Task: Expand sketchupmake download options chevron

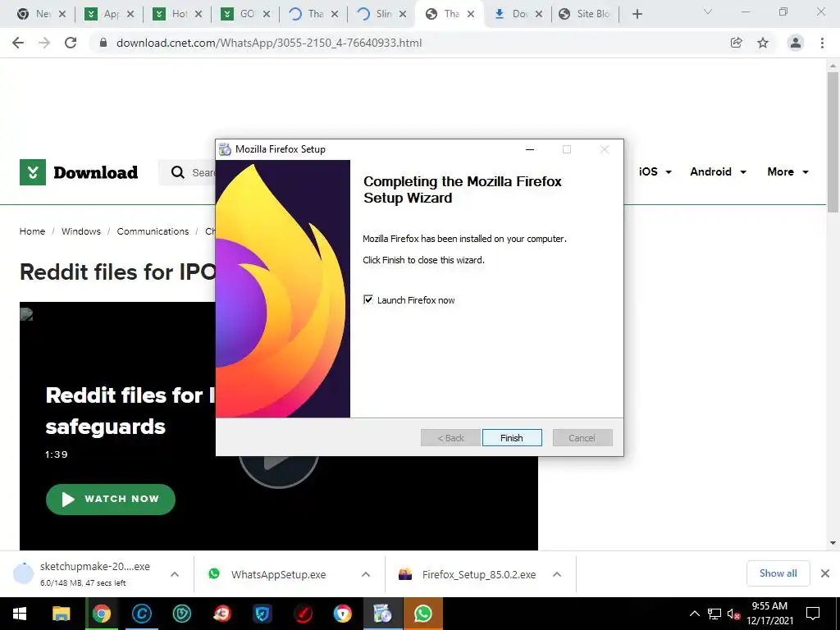Action: (175, 574)
